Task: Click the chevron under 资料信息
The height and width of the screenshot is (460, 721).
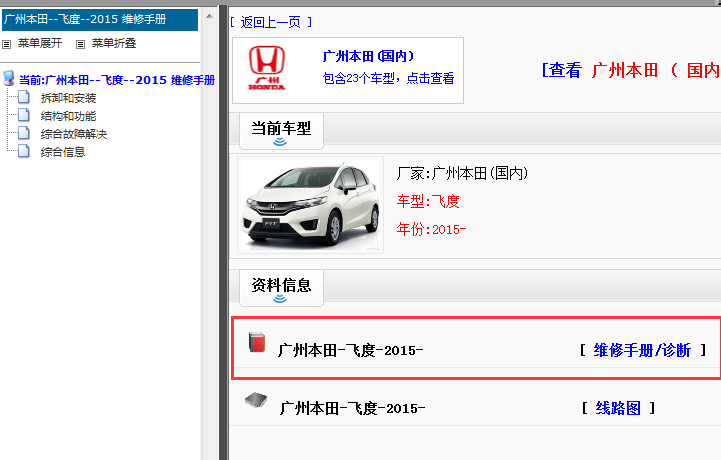Action: 280,299
